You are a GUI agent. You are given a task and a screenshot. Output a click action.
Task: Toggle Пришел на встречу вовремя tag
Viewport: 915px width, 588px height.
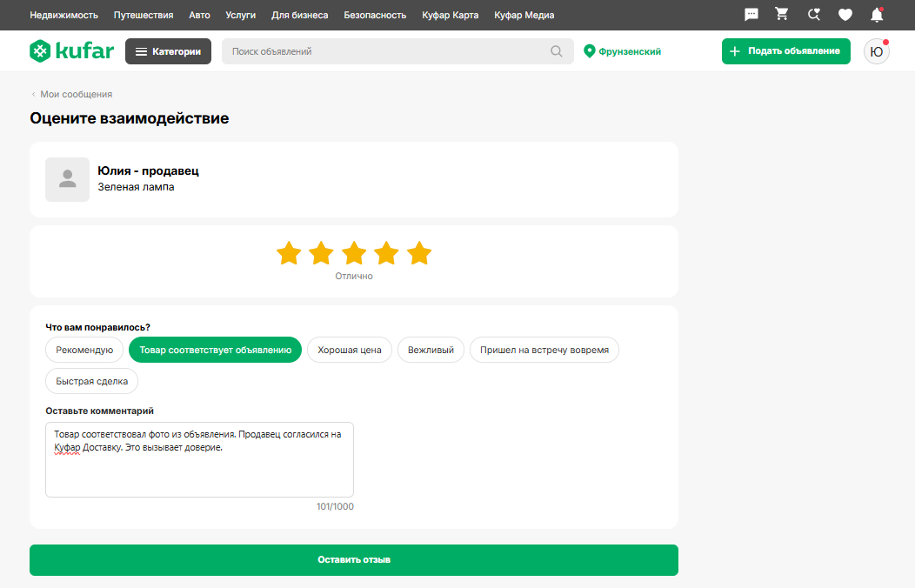[x=544, y=350]
